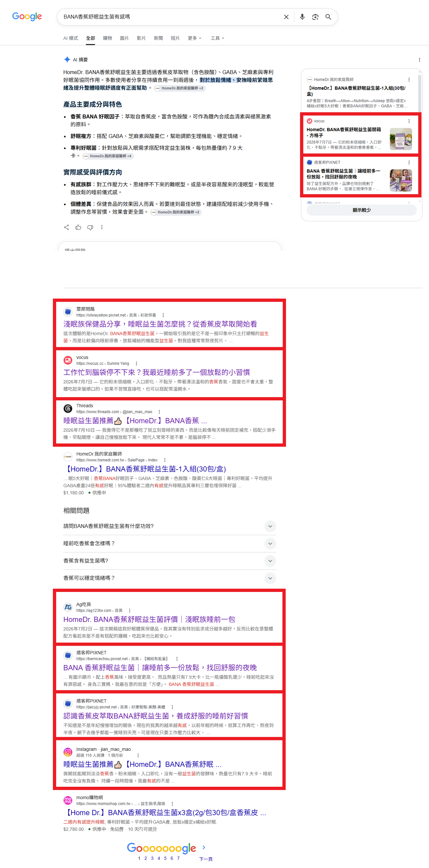Screen dimensions: 429x868
Task: Open vocus card product thumbnail
Action: [401, 139]
